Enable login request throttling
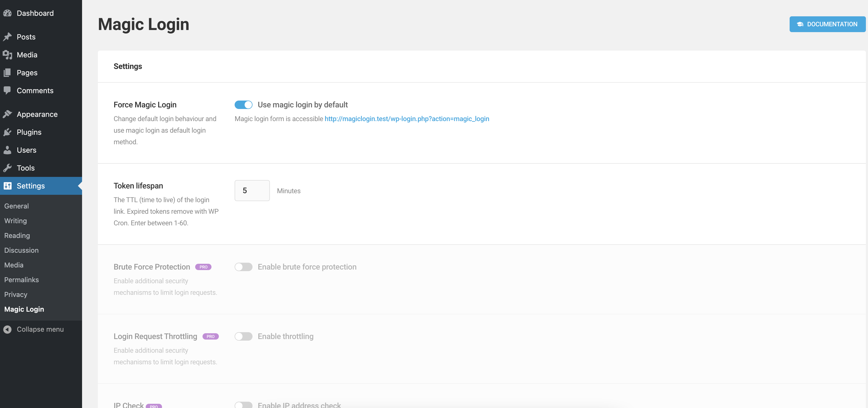The width and height of the screenshot is (868, 408). point(243,336)
